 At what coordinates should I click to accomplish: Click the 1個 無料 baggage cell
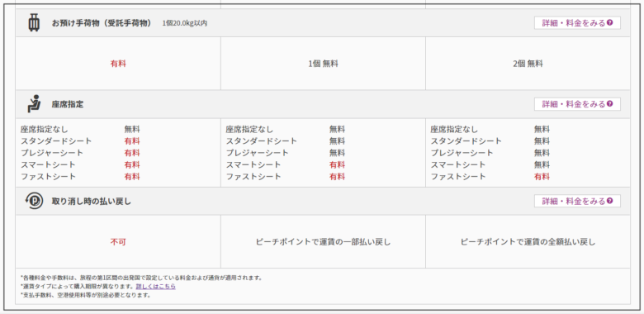point(323,64)
